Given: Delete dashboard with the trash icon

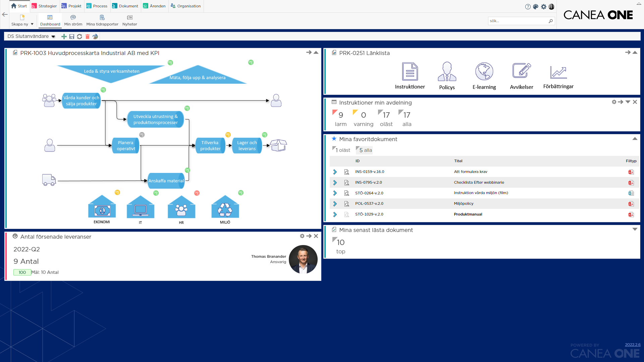Looking at the screenshot, I should [x=88, y=37].
